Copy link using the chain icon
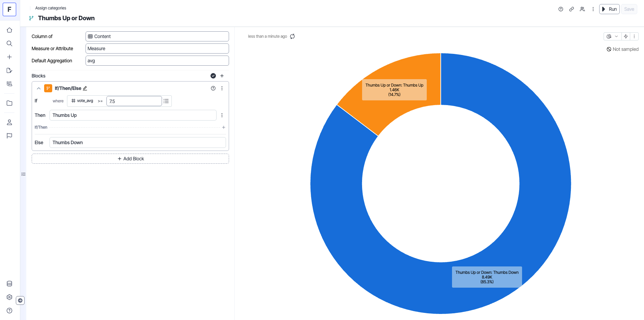The height and width of the screenshot is (320, 644). [x=572, y=9]
